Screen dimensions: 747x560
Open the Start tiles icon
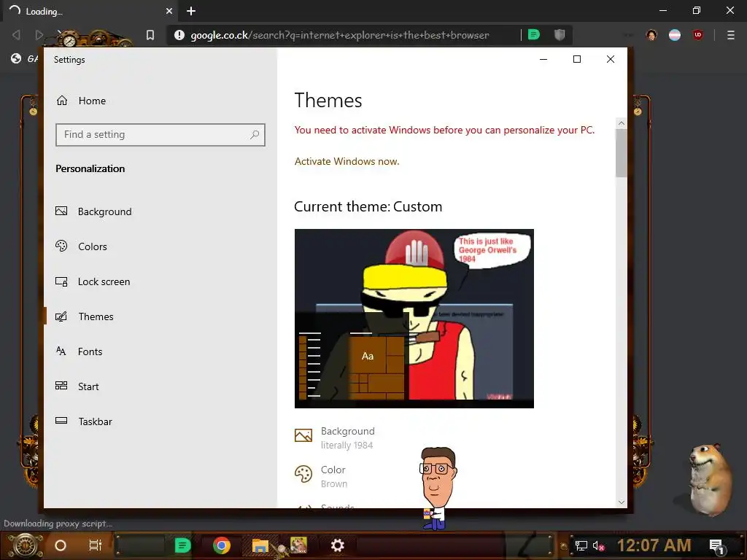click(61, 386)
